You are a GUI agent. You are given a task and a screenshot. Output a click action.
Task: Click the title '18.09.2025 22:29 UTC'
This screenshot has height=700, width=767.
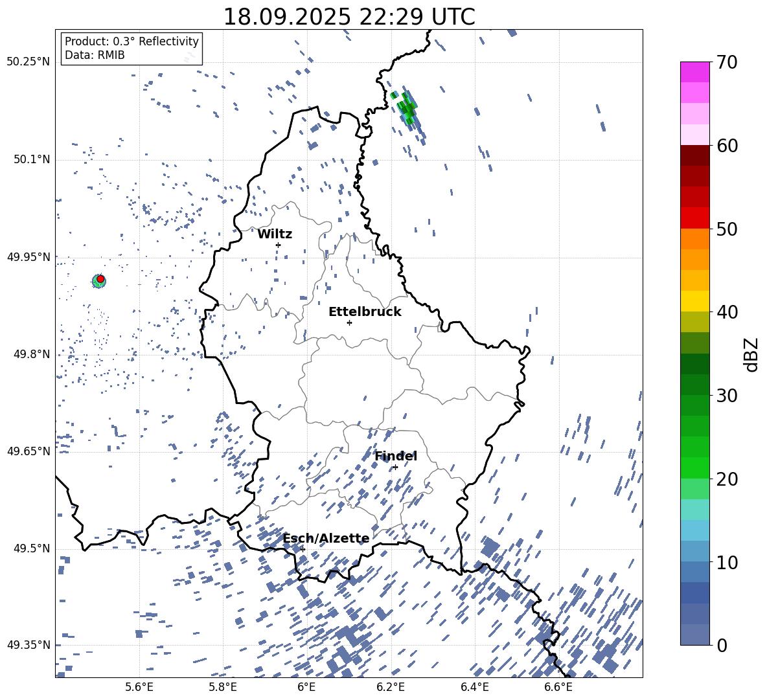click(349, 17)
